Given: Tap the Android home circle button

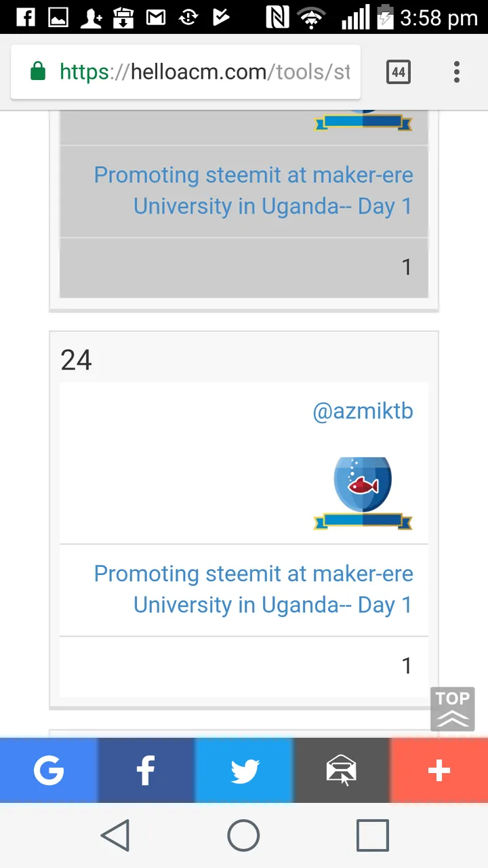Looking at the screenshot, I should click(x=244, y=835).
